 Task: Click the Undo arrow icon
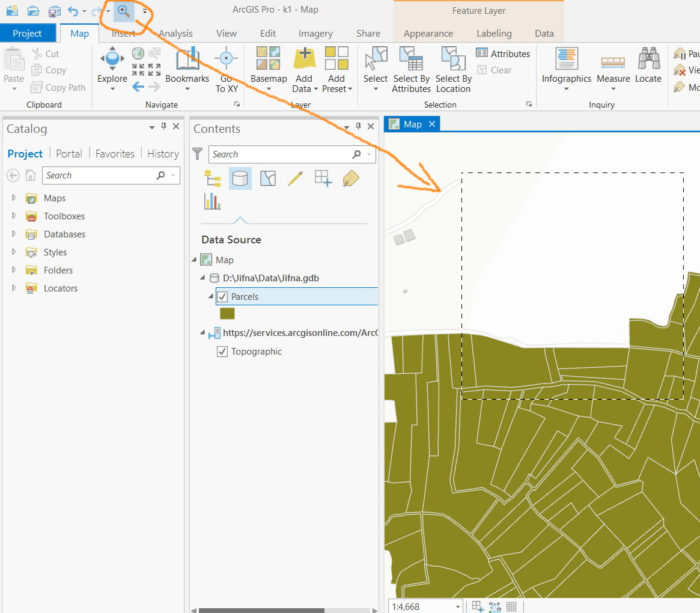(x=73, y=11)
